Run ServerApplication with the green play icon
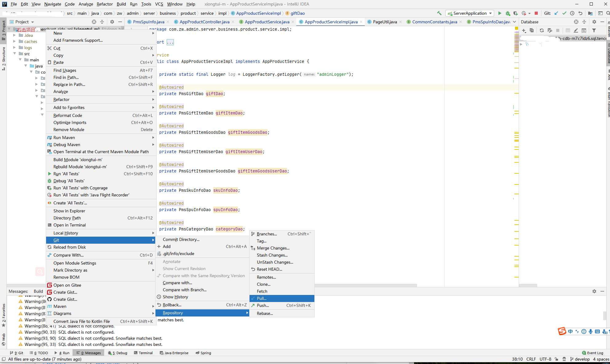This screenshot has width=610, height=364. click(x=500, y=13)
